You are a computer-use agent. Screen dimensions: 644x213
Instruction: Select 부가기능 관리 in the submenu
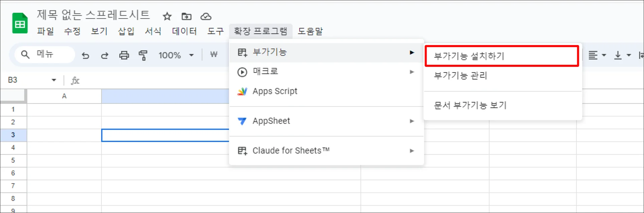pyautogui.click(x=461, y=76)
